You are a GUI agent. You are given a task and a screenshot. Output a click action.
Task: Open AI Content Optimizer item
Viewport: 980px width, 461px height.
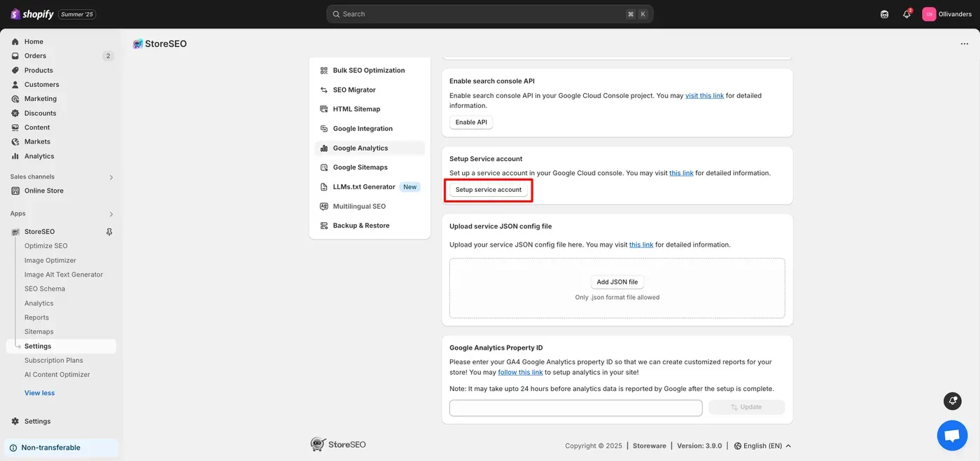(57, 375)
